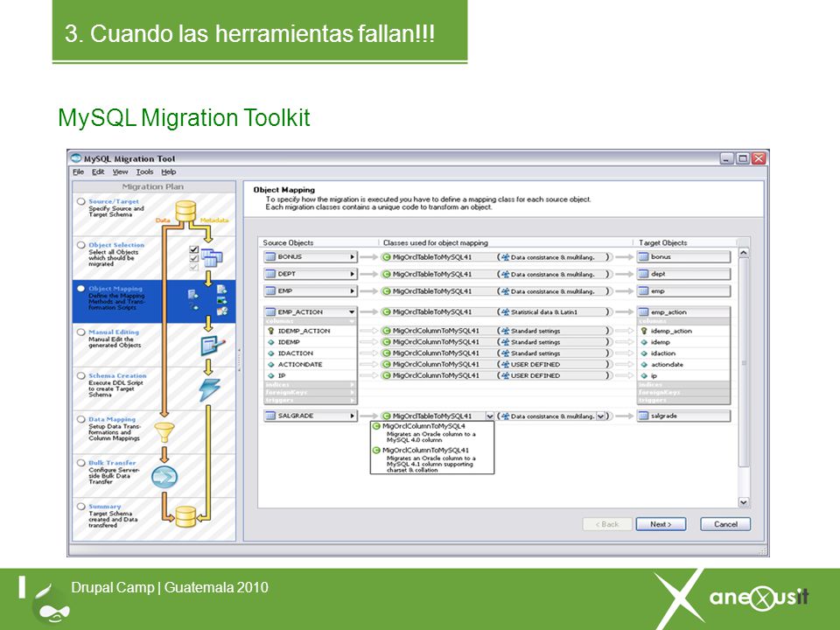840x630 pixels.
Task: Click the IDACTION row MigOrclColumnToMySQL41 icon
Action: click(x=386, y=353)
